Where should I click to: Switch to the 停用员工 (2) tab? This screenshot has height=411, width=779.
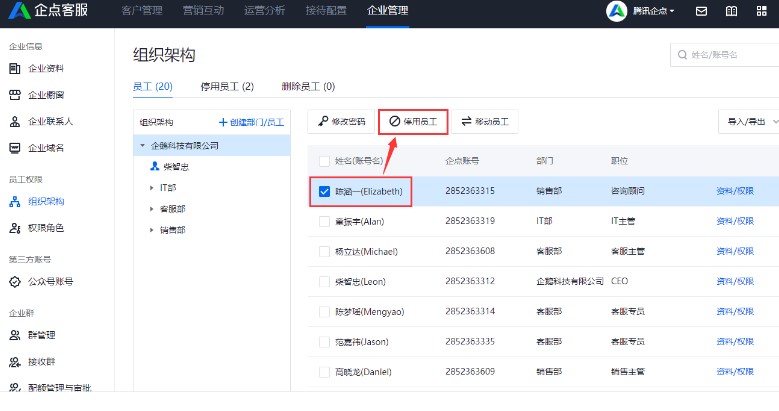[227, 87]
